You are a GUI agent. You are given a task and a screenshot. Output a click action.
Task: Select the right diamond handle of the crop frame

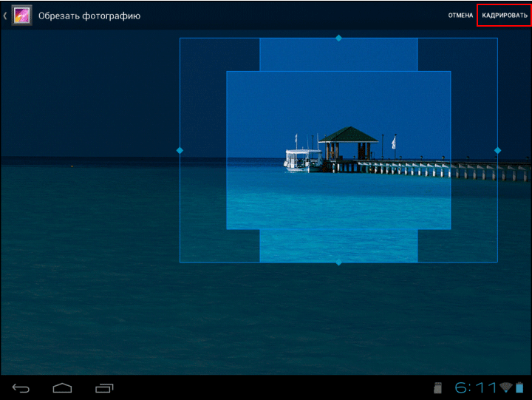(497, 150)
